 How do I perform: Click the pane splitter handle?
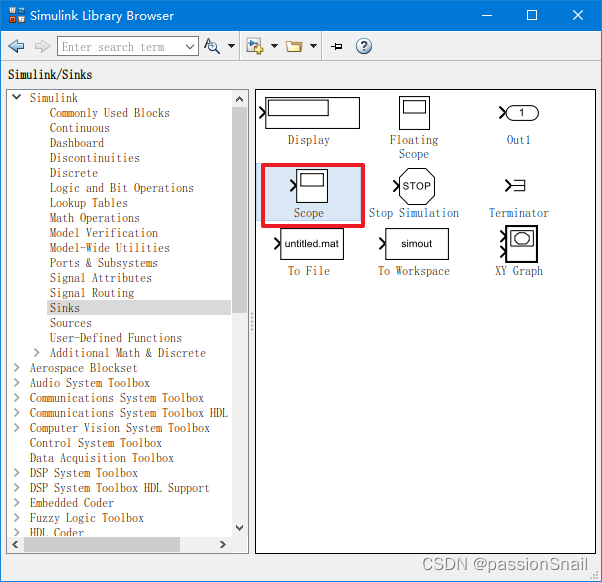point(252,322)
